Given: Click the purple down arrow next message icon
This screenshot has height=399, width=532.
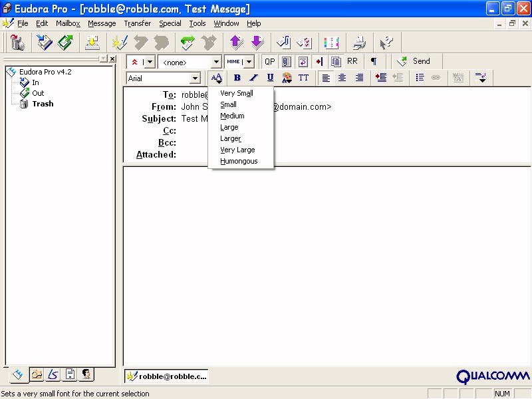Looking at the screenshot, I should click(x=257, y=43).
